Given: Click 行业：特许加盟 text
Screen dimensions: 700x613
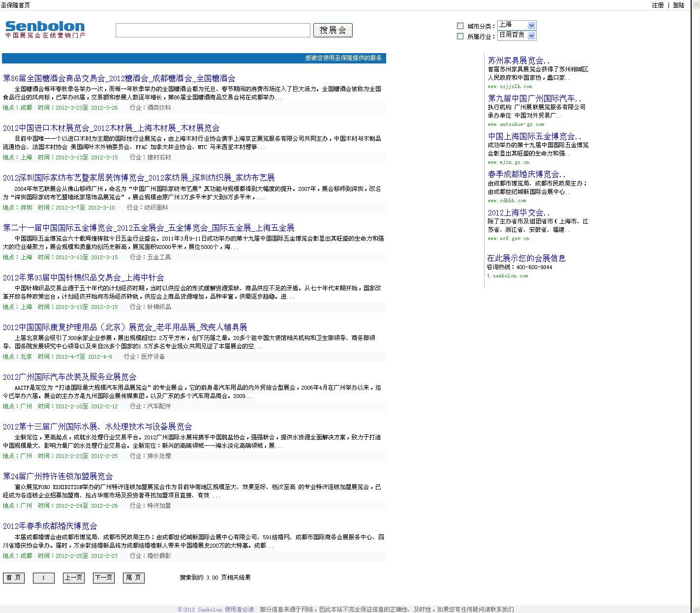Looking at the screenshot, I should pyautogui.click(x=151, y=506).
